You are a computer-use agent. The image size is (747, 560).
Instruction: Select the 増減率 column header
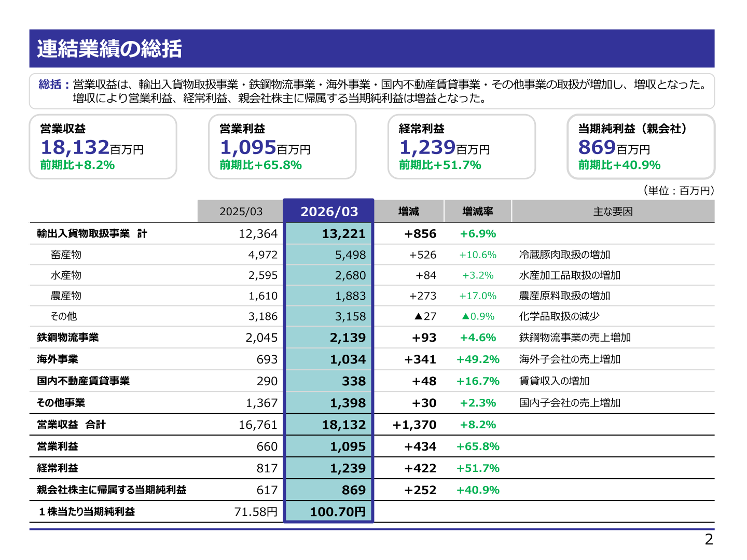pos(478,212)
